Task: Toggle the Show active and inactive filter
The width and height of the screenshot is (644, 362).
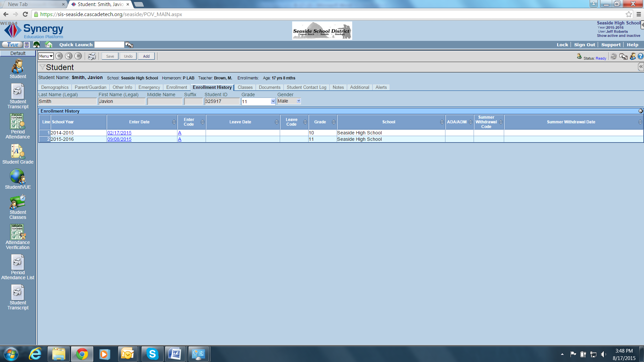Action: coord(618,36)
